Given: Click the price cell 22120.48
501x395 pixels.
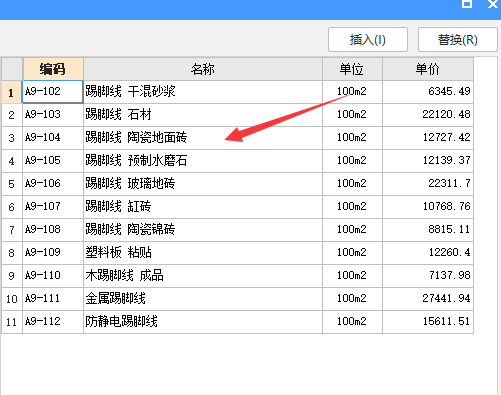Looking at the screenshot, I should click(x=428, y=115).
